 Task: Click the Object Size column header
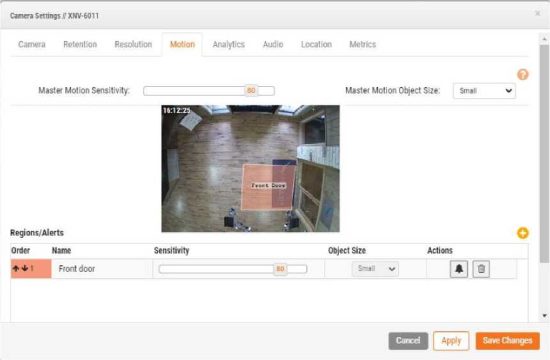click(x=347, y=251)
